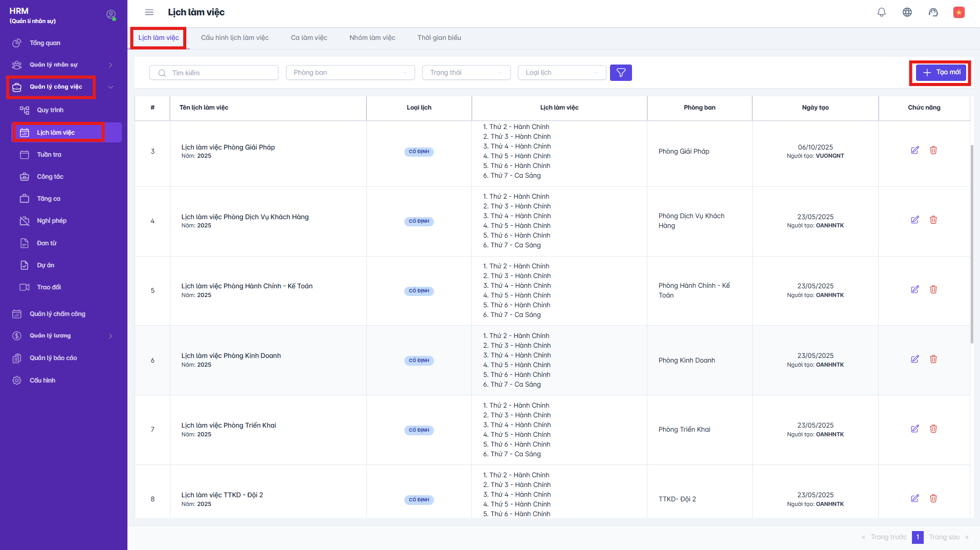Click the Vietnam flag icon

click(x=959, y=12)
